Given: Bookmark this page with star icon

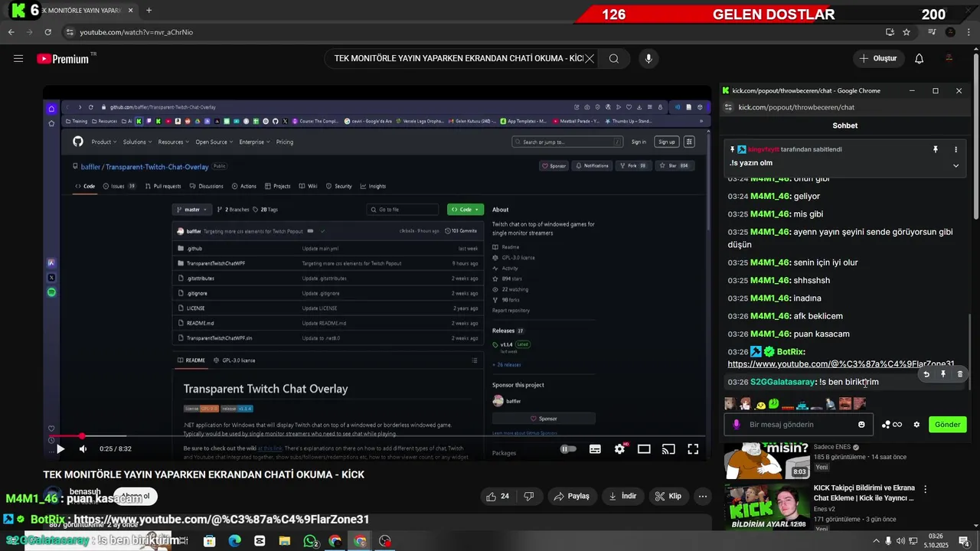Looking at the screenshot, I should [x=906, y=32].
